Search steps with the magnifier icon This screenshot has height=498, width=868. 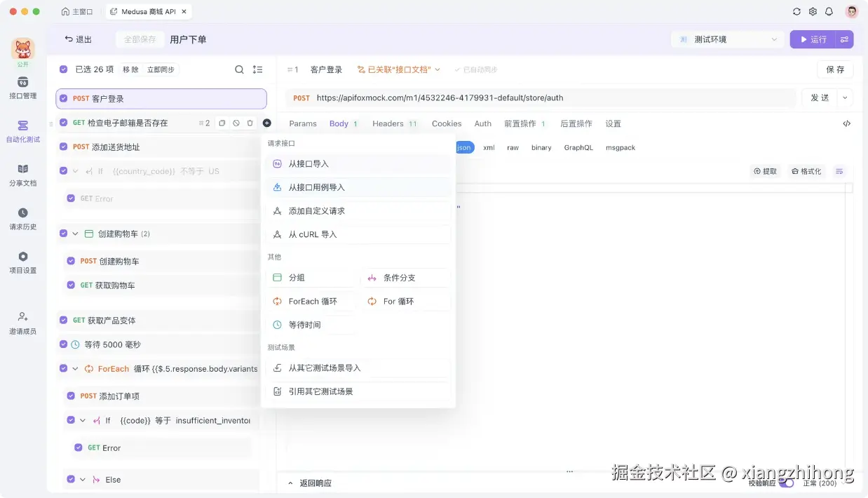pos(239,69)
